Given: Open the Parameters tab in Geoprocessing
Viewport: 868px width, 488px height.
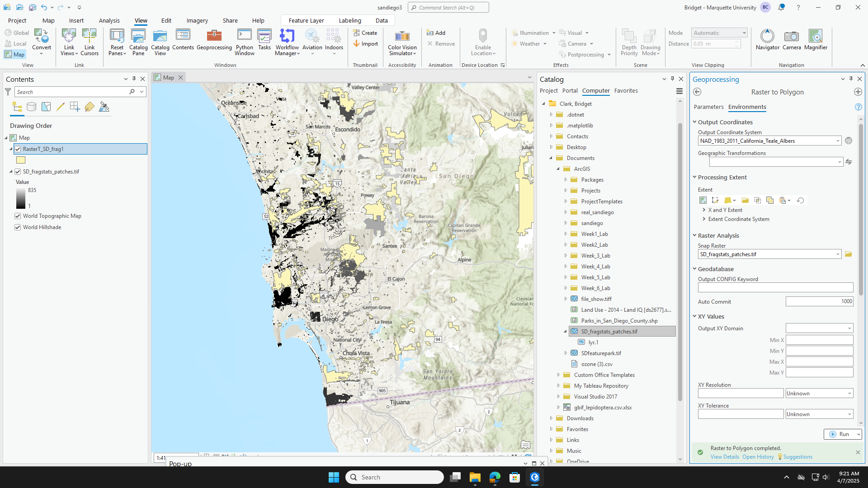Looking at the screenshot, I should [x=708, y=107].
